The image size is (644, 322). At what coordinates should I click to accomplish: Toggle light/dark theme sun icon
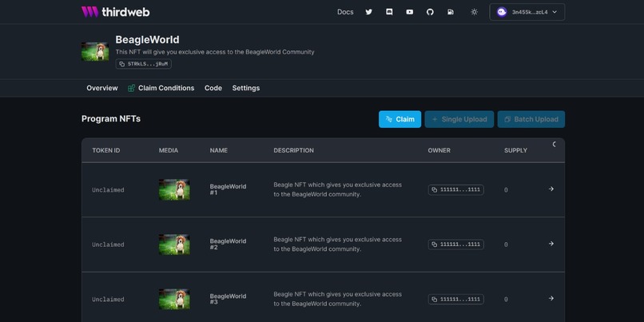tap(474, 12)
